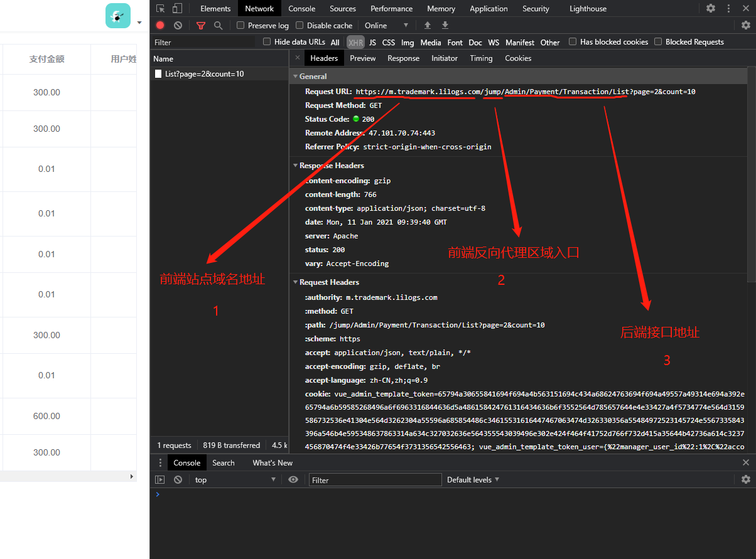Open the Default levels dropdown

(x=473, y=480)
